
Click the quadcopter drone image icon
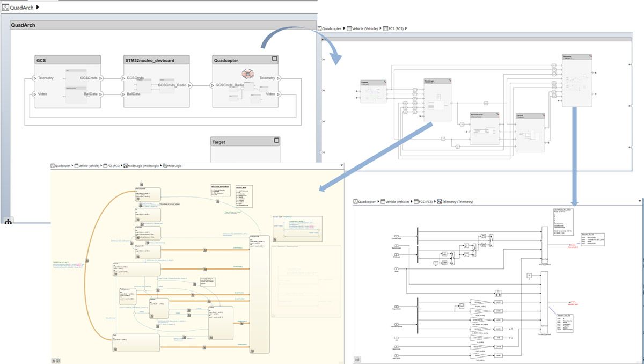tap(247, 74)
